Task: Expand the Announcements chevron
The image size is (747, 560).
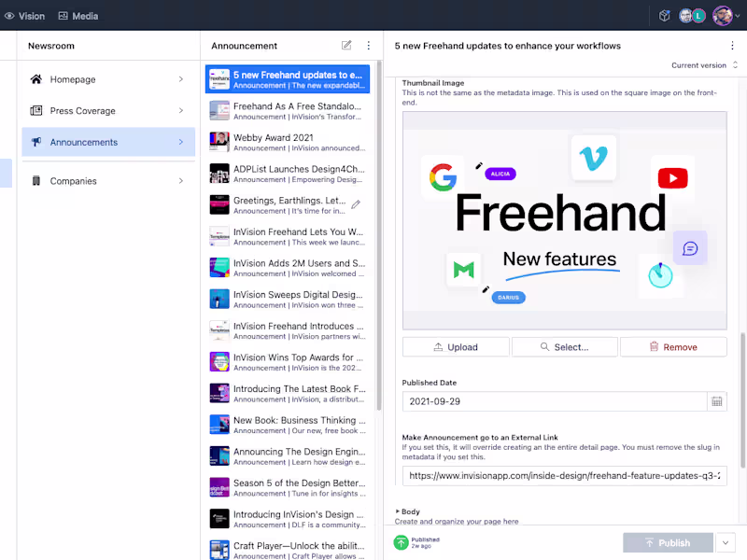Action: coord(181,142)
